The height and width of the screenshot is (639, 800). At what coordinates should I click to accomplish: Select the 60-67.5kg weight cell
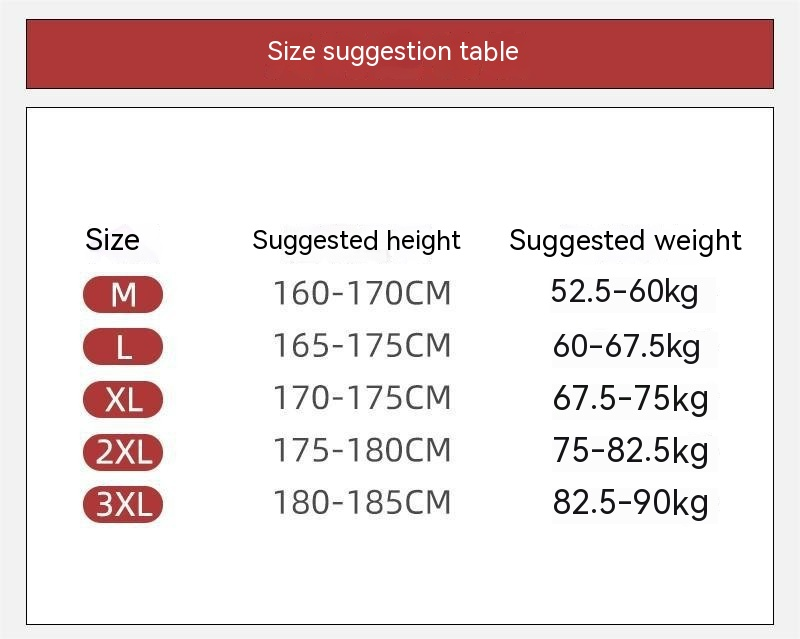pyautogui.click(x=627, y=346)
